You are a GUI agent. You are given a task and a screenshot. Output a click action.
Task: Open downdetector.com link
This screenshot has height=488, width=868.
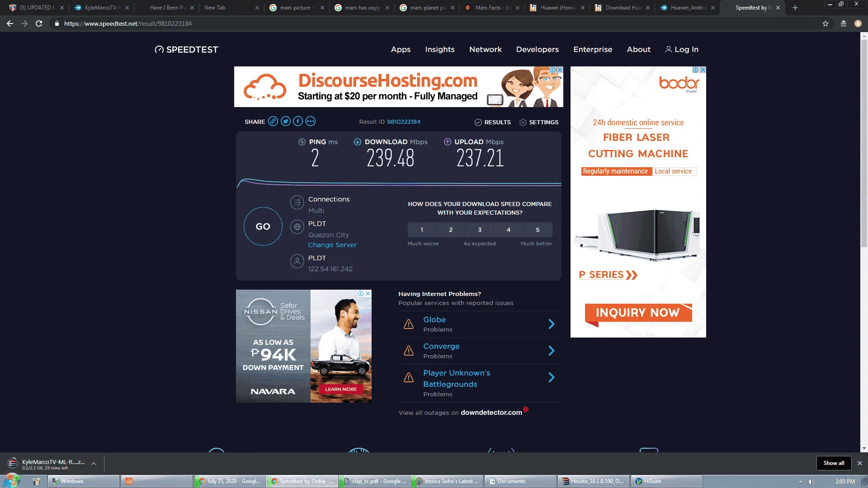pos(491,413)
